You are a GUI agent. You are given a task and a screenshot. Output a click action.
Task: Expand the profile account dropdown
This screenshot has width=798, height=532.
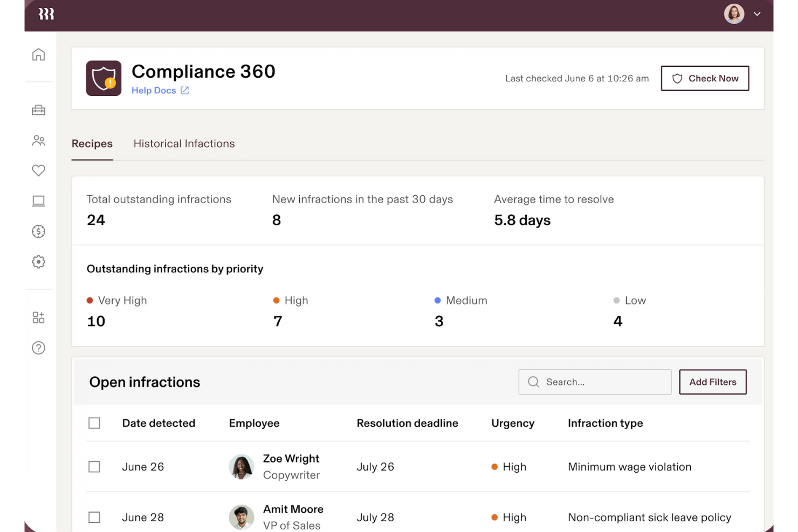(757, 14)
